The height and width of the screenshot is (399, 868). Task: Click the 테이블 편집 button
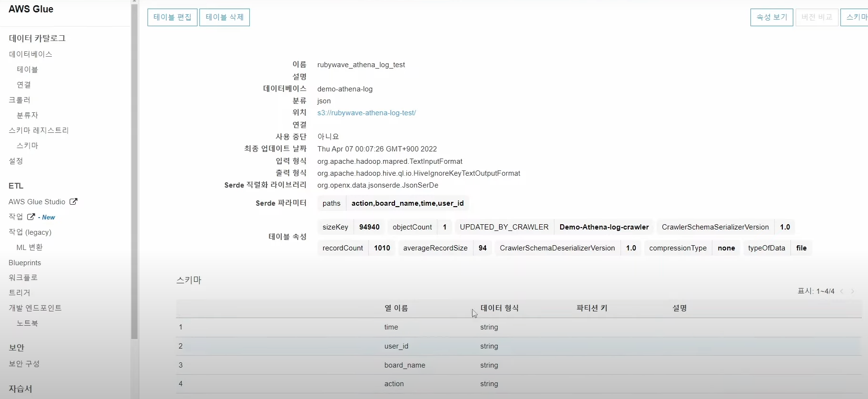(172, 17)
